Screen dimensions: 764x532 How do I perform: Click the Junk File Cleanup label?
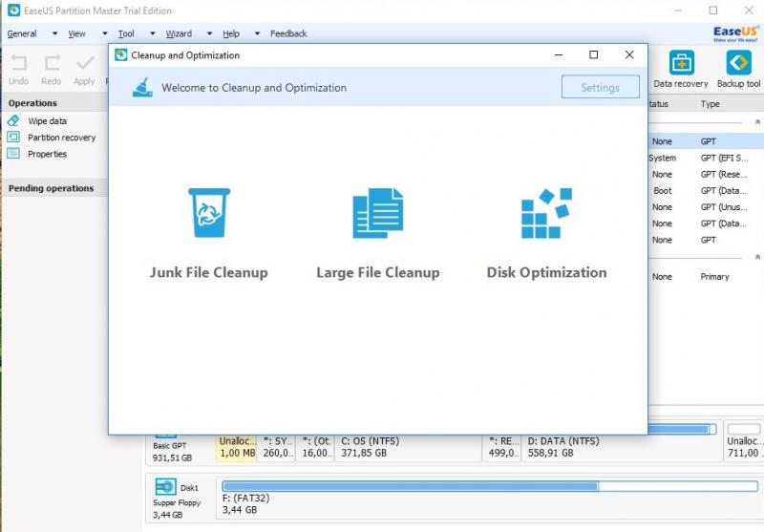click(x=209, y=272)
